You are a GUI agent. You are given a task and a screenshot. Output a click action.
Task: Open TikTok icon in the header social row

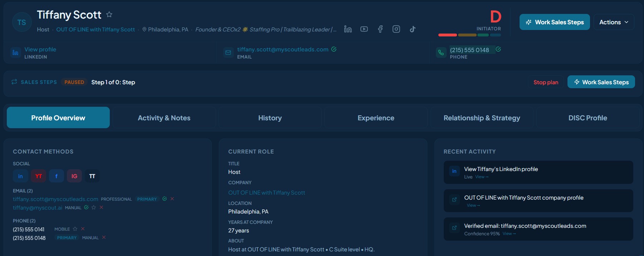click(413, 29)
